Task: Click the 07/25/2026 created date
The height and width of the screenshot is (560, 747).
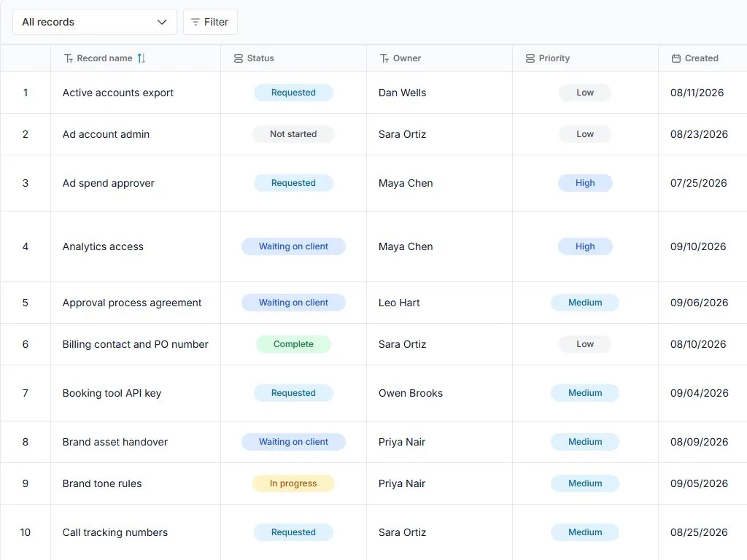Action: (x=698, y=183)
